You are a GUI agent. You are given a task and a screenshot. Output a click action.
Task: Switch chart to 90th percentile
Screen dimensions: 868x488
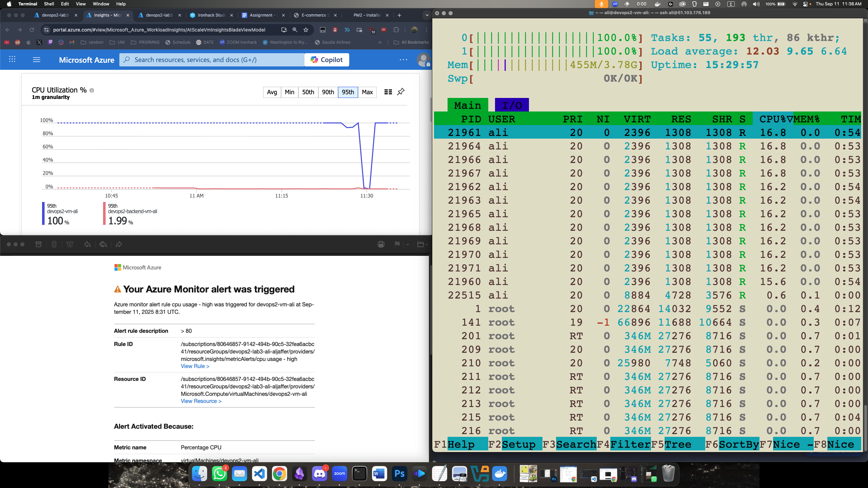(328, 92)
